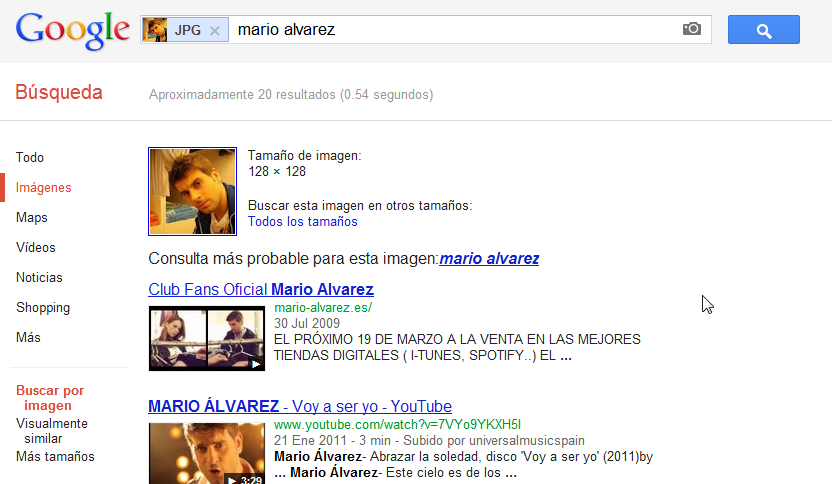
Task: Click the blue magnifier search button
Action: pyautogui.click(x=764, y=30)
